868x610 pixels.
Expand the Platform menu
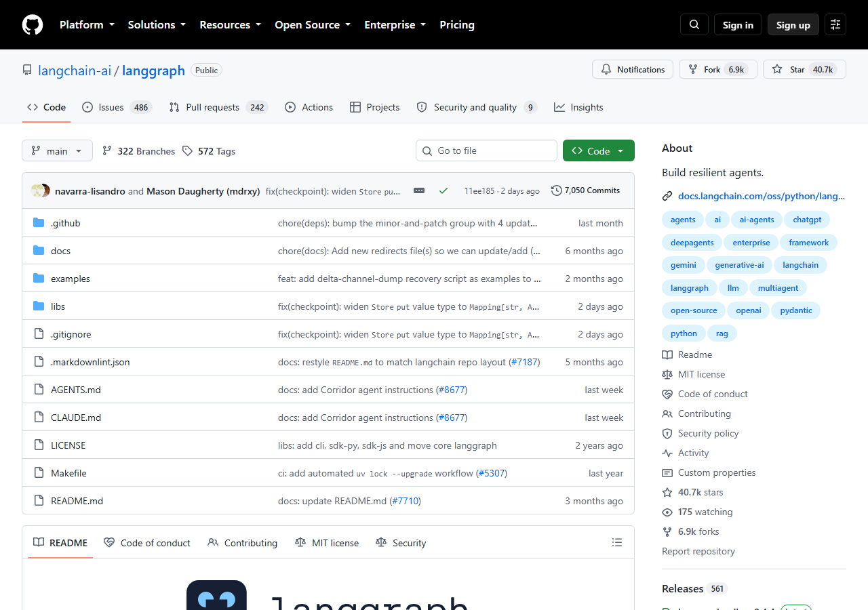point(87,24)
